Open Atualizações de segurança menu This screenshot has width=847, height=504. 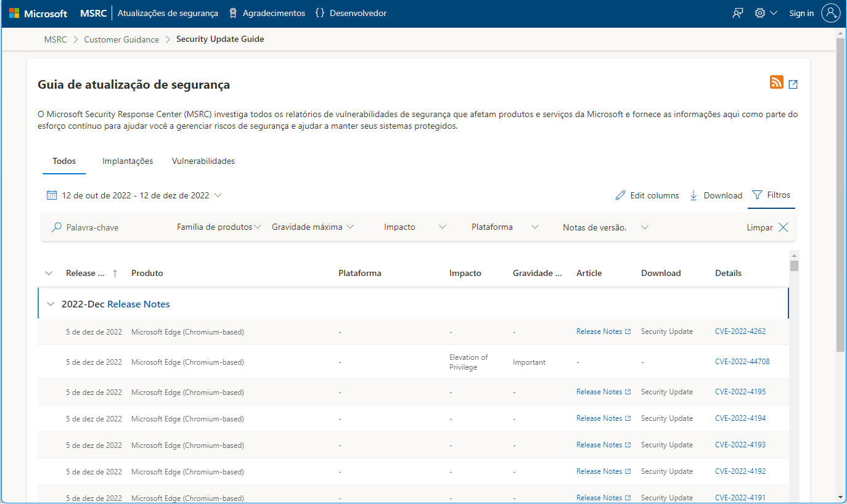[x=168, y=13]
